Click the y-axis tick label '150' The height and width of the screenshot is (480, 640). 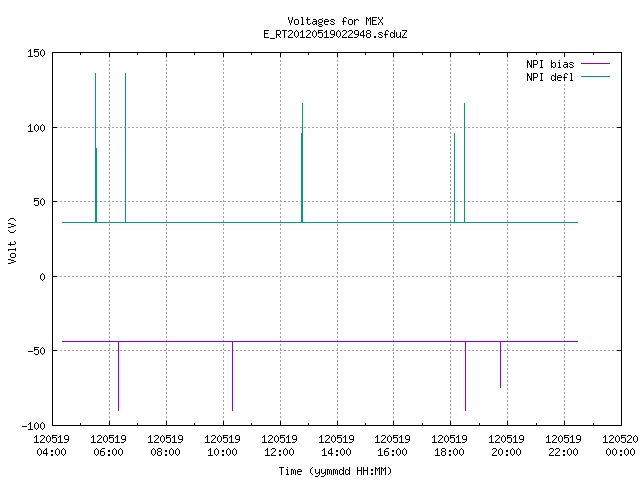[36, 53]
